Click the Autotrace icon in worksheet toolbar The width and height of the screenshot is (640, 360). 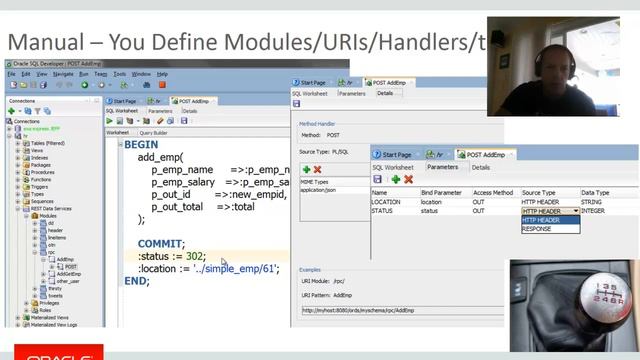point(147,121)
